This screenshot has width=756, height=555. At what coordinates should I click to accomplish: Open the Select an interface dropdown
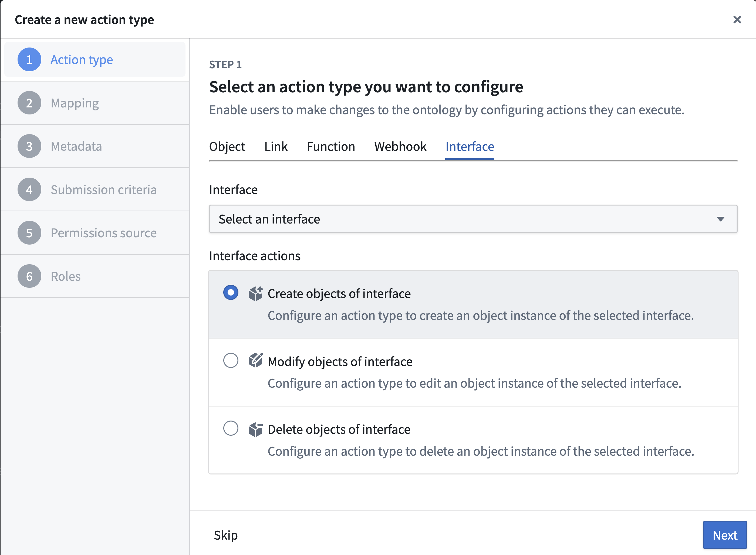coord(473,219)
